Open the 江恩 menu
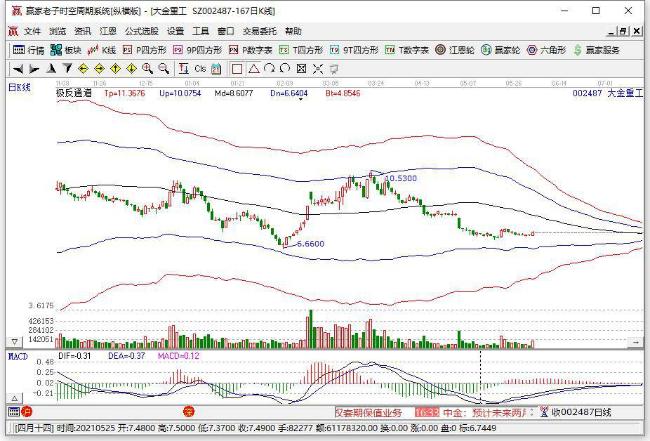The width and height of the screenshot is (650, 441). 108,31
